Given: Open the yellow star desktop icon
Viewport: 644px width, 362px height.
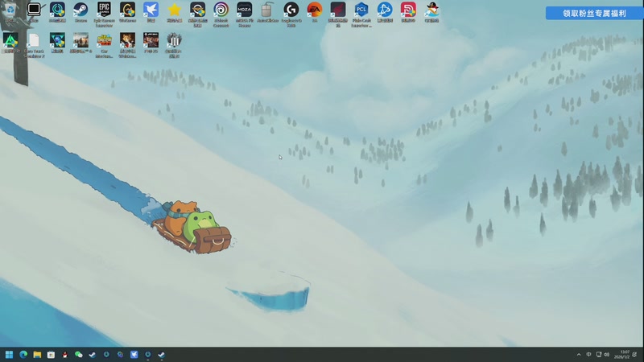Looking at the screenshot, I should (174, 11).
